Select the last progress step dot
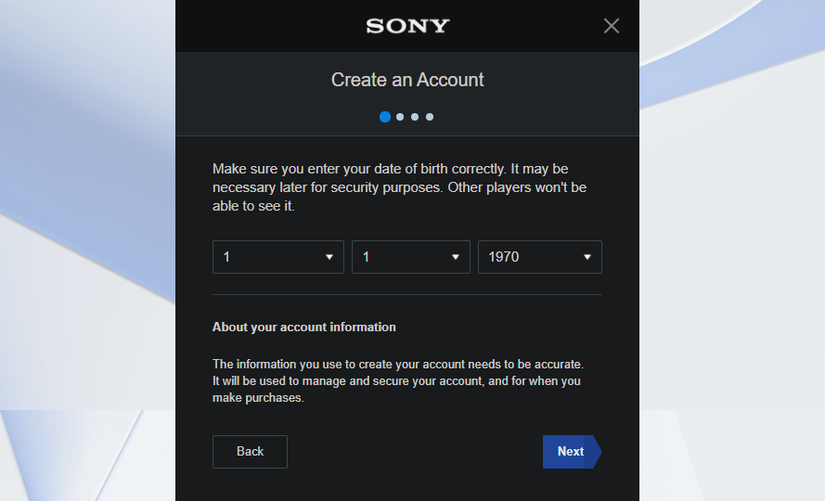Image resolution: width=825 pixels, height=501 pixels. tap(430, 117)
